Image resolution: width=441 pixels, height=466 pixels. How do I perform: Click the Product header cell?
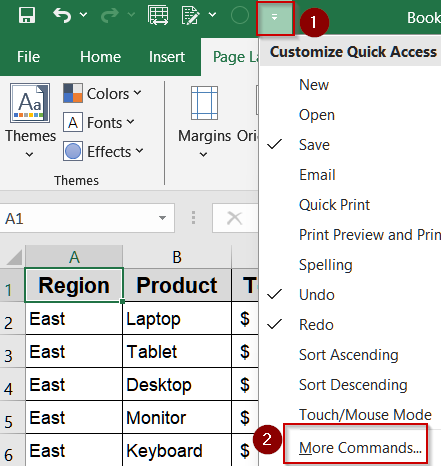pyautogui.click(x=177, y=285)
